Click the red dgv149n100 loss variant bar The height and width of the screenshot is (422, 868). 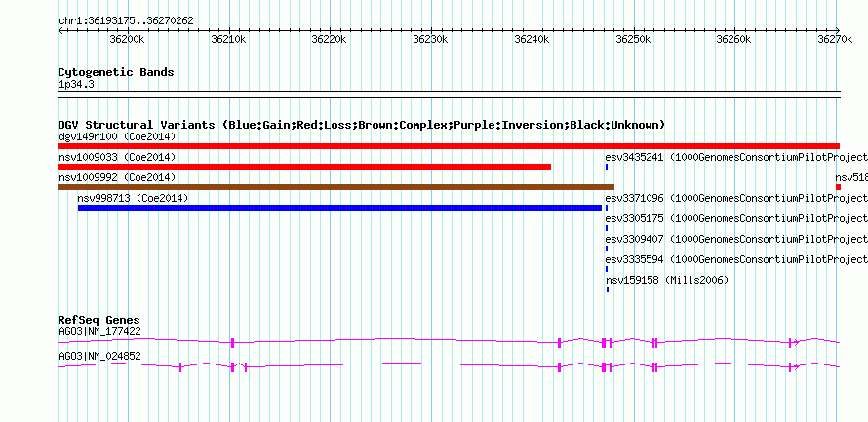pos(449,146)
